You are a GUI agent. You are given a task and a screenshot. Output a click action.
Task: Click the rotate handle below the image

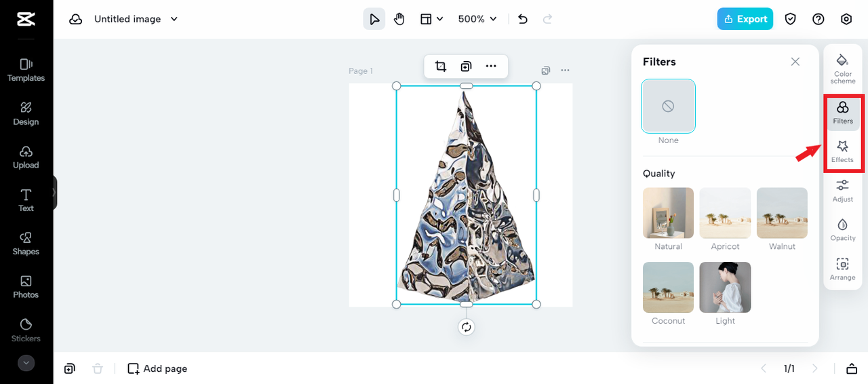click(467, 327)
